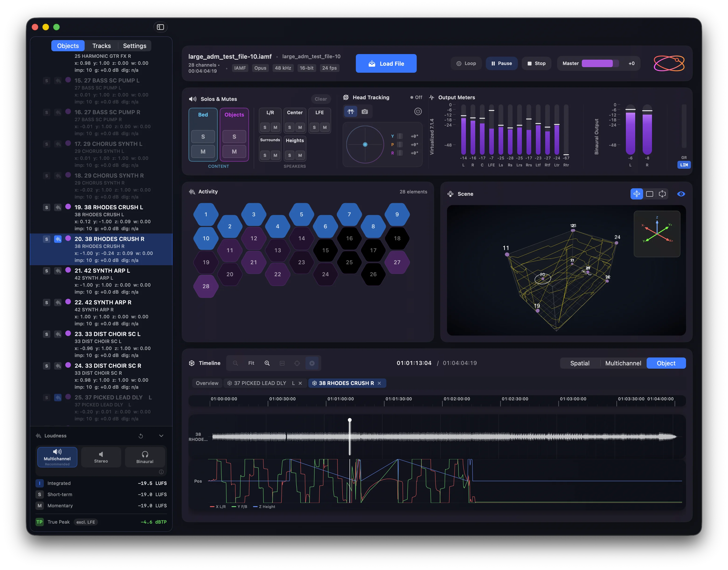Click the Loop playback option

click(x=466, y=63)
